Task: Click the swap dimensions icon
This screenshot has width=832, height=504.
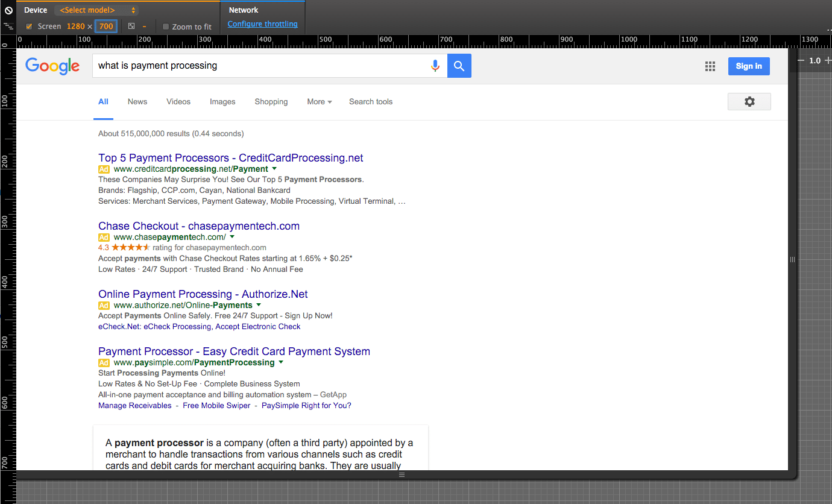Action: click(131, 26)
